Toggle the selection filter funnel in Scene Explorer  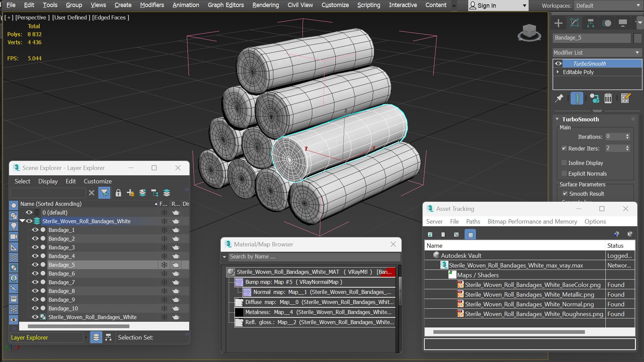105,193
